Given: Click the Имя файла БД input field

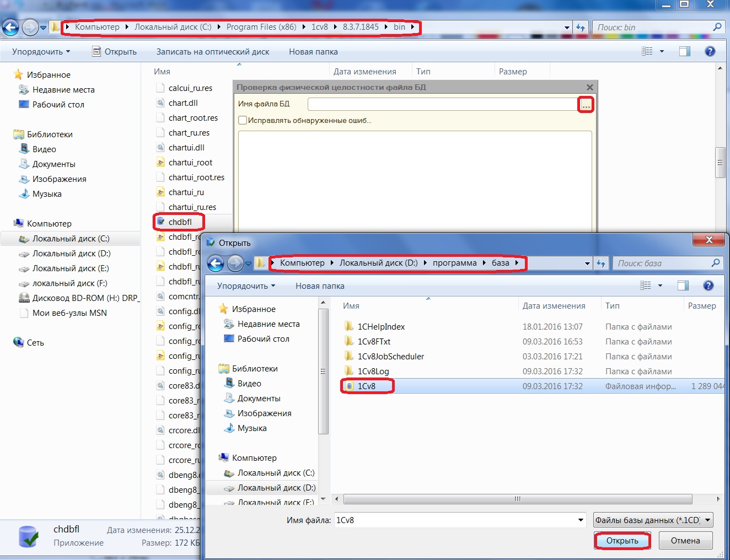Looking at the screenshot, I should (x=442, y=104).
